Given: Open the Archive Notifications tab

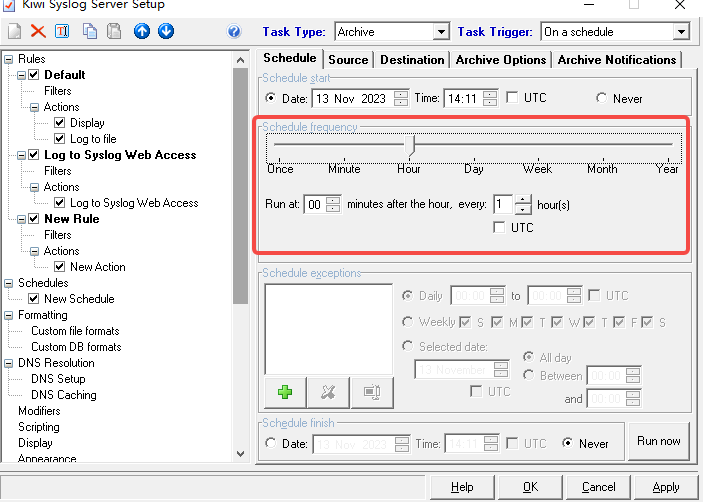Looking at the screenshot, I should pos(617,60).
